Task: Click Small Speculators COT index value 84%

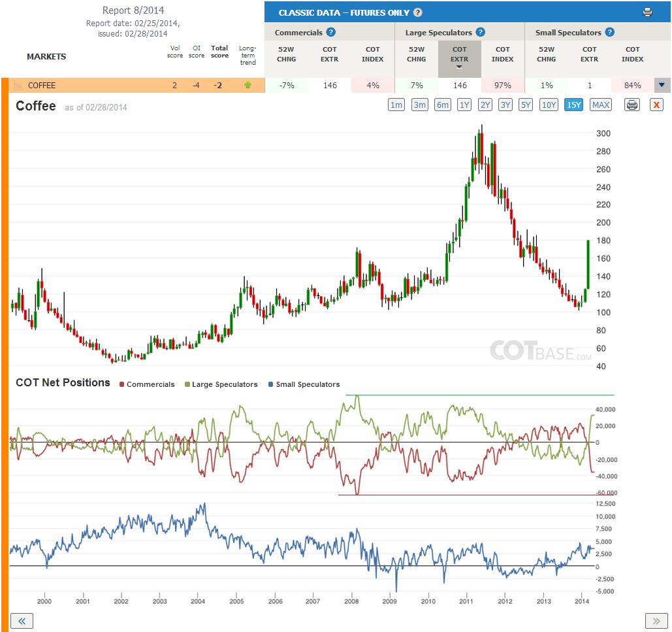Action: 633,86
